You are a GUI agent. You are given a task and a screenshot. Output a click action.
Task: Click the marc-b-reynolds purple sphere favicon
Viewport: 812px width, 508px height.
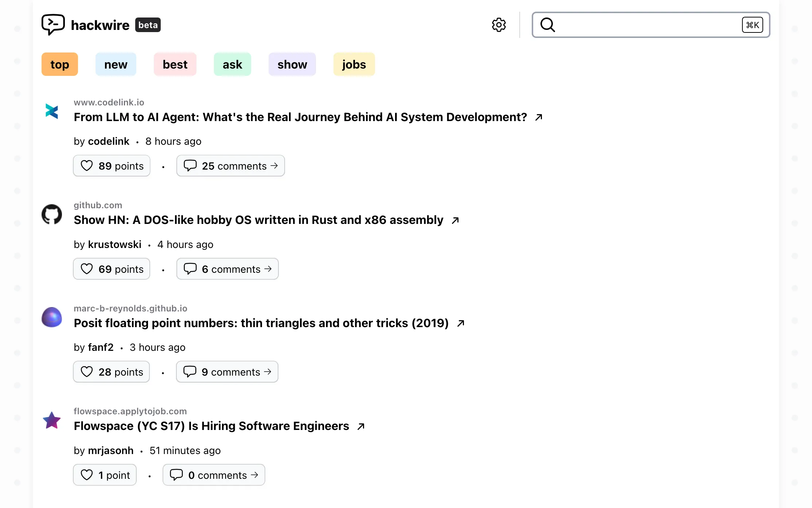click(52, 317)
